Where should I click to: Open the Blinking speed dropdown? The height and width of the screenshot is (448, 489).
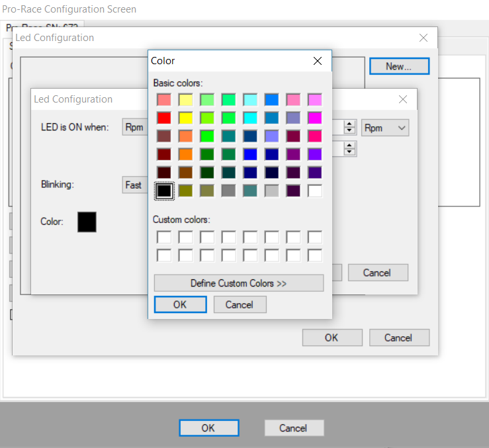[x=135, y=185]
